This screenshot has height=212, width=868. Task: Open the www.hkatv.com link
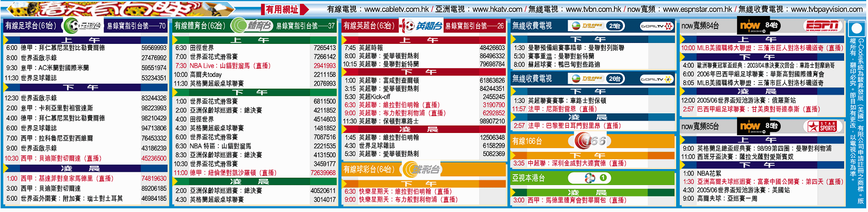(497, 9)
